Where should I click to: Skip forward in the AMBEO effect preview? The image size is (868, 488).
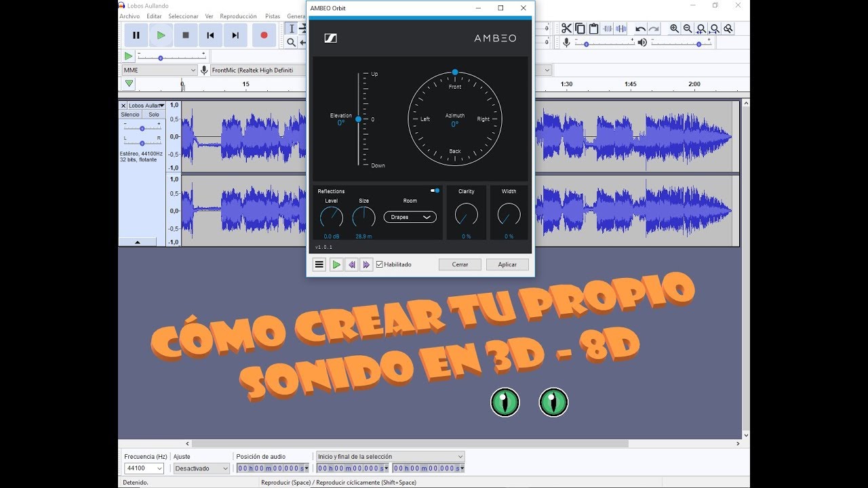pos(366,264)
